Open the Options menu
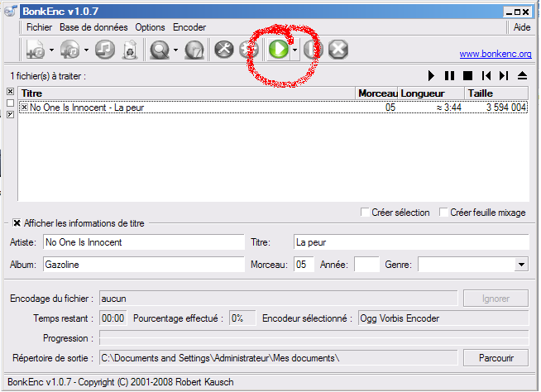The height and width of the screenshot is (392, 541). 150,27
